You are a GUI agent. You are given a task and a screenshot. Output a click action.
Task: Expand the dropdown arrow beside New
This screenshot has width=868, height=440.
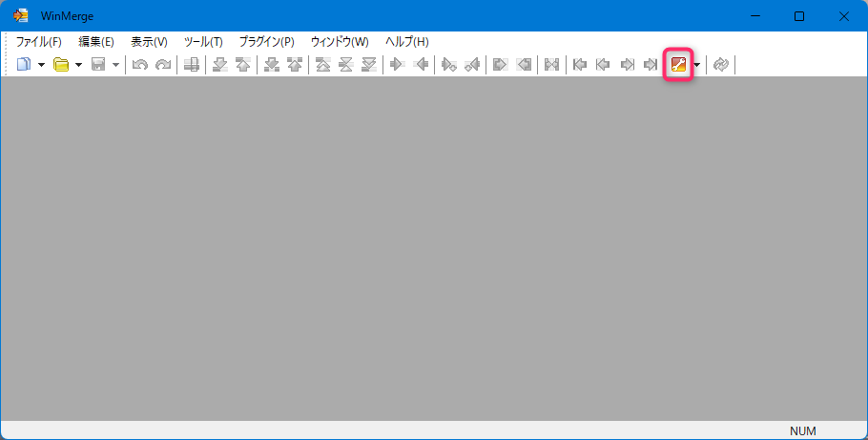(41, 65)
